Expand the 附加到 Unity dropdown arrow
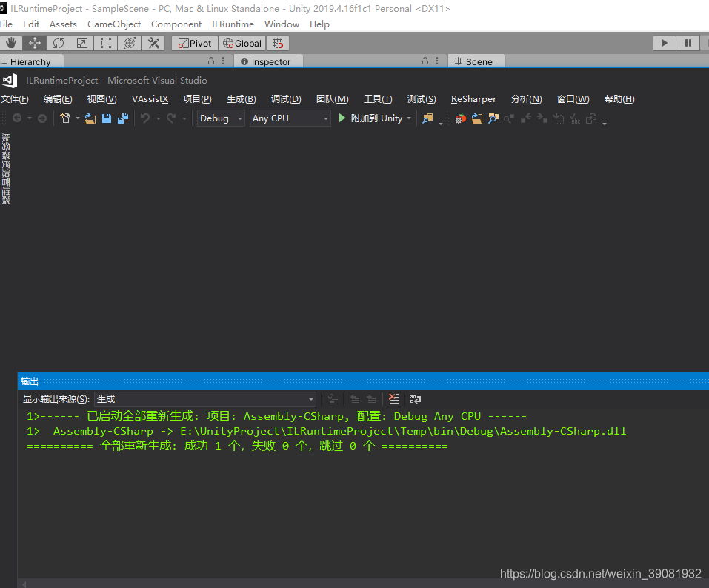The image size is (709, 588). [x=409, y=118]
